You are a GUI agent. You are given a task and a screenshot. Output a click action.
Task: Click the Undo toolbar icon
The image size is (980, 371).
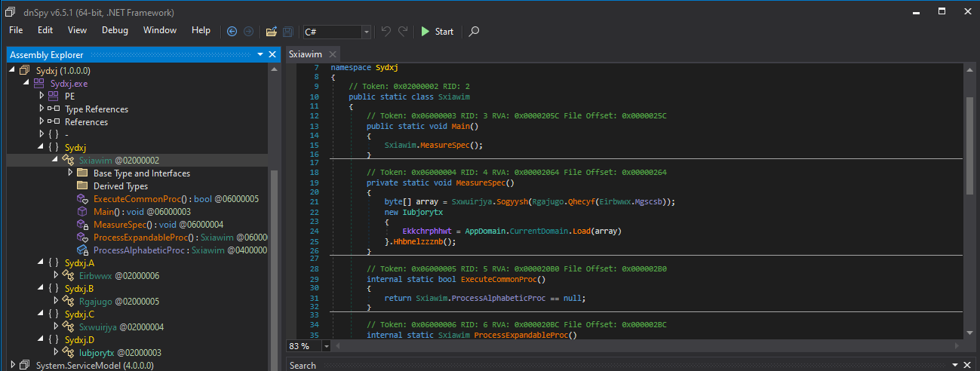click(x=386, y=32)
